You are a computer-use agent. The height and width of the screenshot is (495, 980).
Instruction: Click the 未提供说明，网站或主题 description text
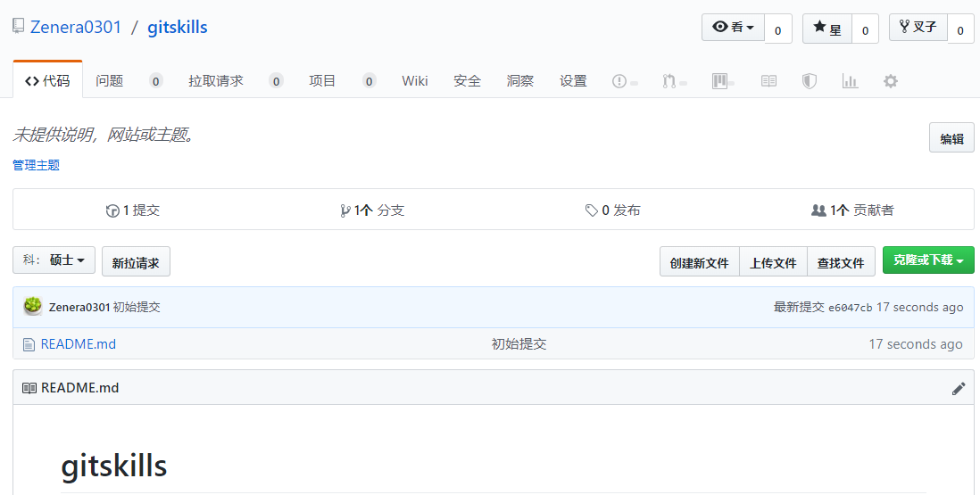coord(104,134)
